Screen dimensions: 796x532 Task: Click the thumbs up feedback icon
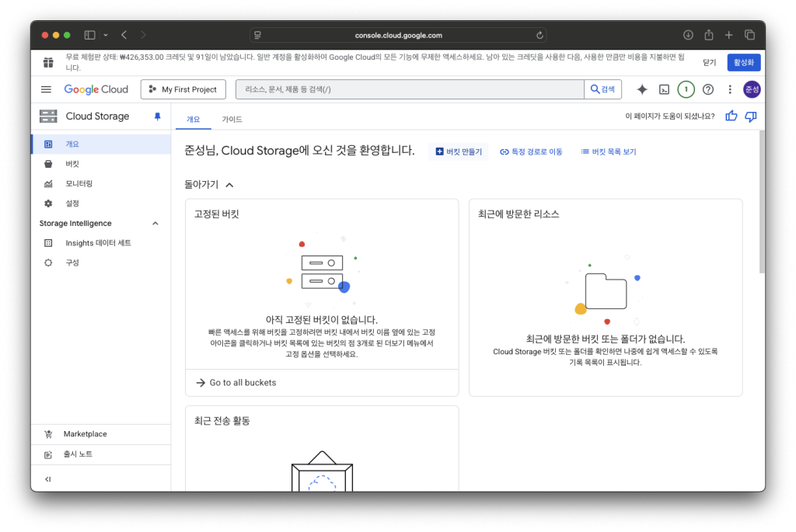pyautogui.click(x=731, y=116)
